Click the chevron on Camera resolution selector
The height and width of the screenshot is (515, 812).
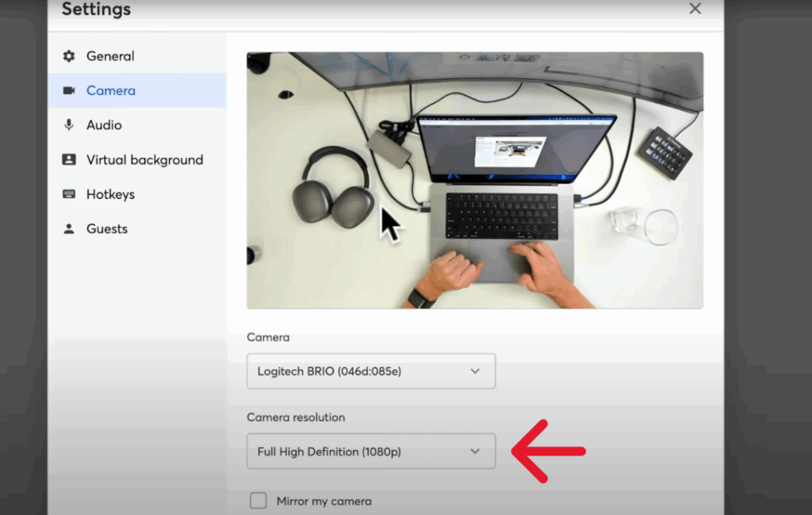pos(475,452)
